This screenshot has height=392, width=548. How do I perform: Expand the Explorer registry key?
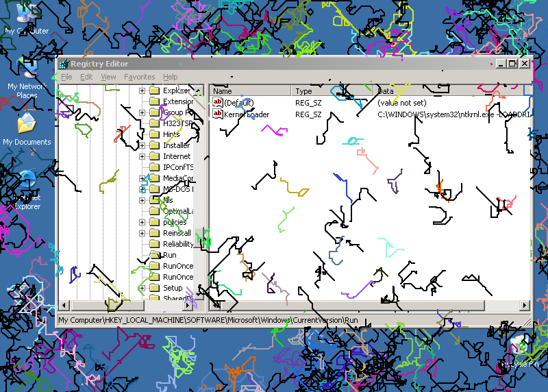[x=142, y=90]
